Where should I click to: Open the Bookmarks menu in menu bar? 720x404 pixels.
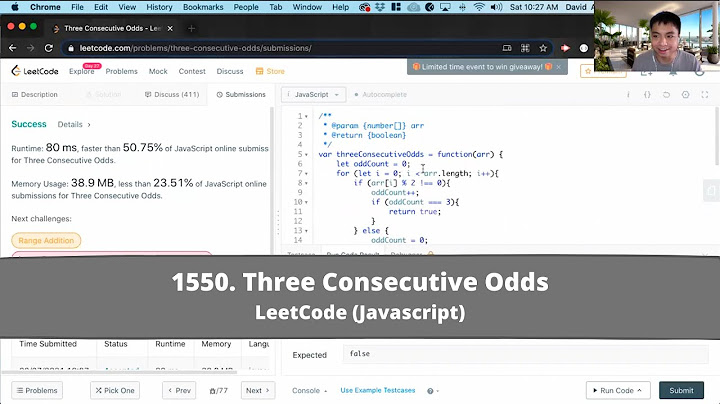coord(203,7)
